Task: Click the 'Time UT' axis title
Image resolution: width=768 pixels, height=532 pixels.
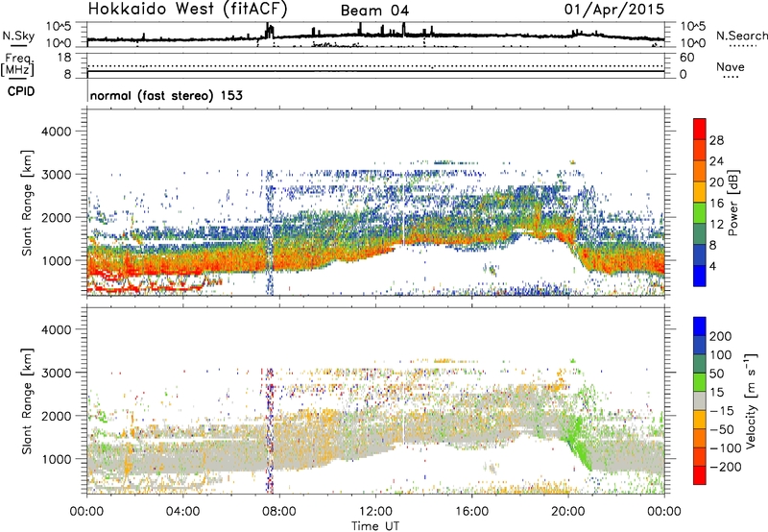Action: click(x=375, y=526)
